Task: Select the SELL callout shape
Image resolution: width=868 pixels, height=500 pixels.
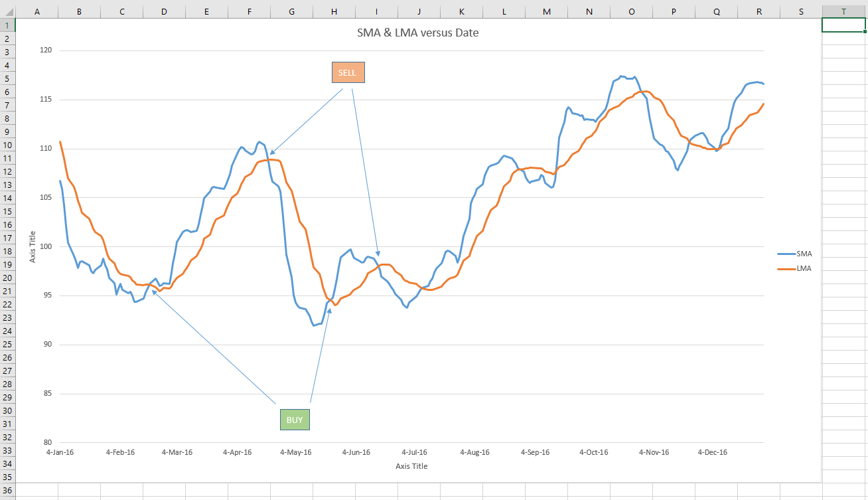Action: pos(348,72)
